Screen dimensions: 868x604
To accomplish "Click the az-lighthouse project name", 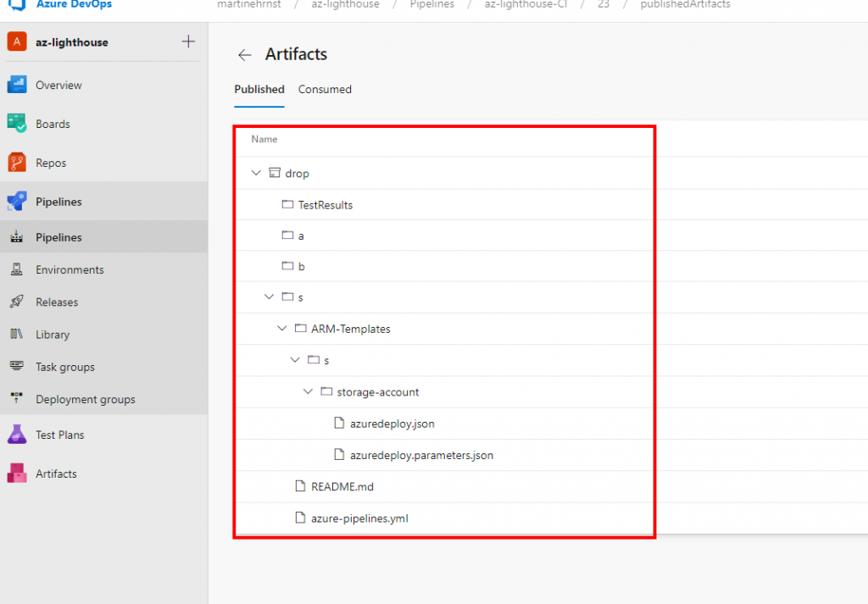I will 72,42.
